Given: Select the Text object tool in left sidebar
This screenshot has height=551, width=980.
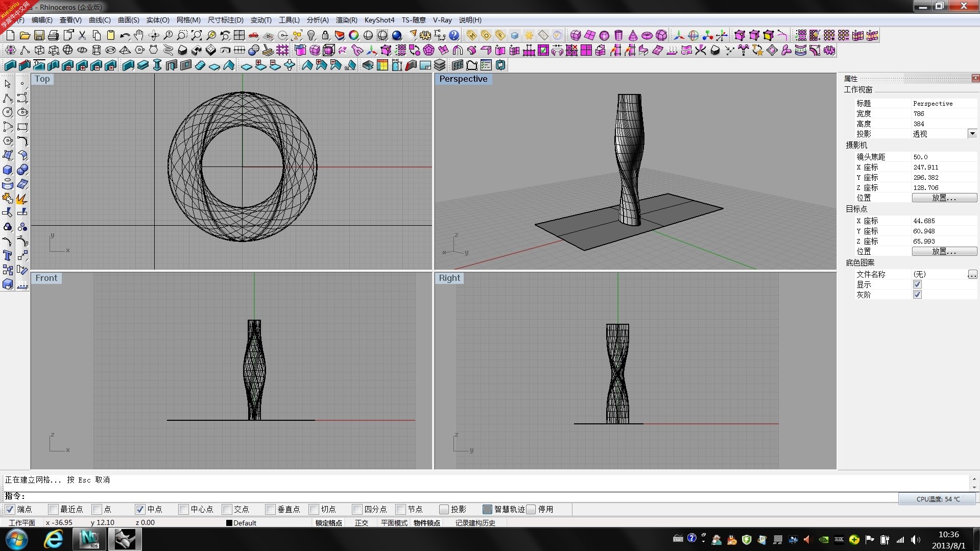Looking at the screenshot, I should (x=8, y=255).
